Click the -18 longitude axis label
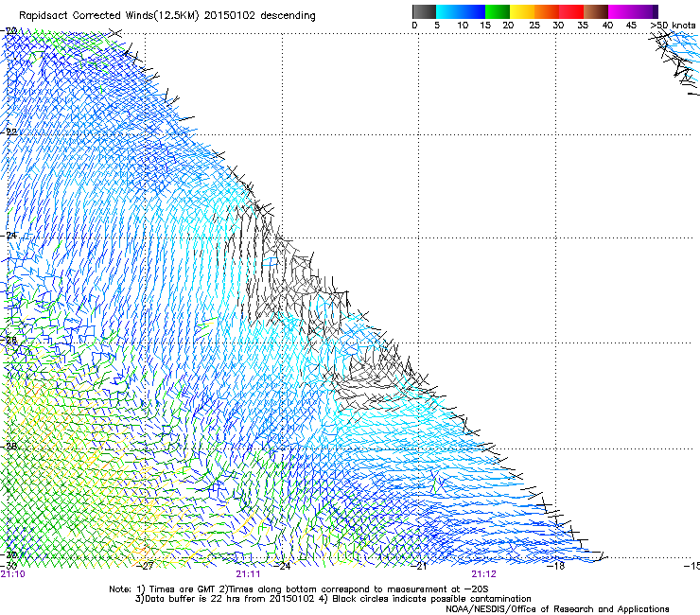This screenshot has width=700, height=615. click(556, 567)
